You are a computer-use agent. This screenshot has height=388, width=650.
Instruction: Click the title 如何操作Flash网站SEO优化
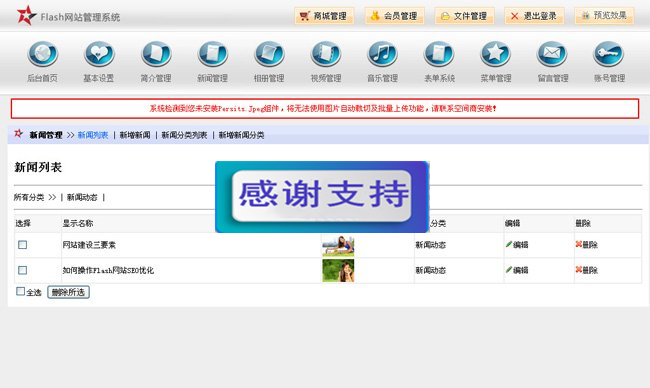pyautogui.click(x=108, y=270)
